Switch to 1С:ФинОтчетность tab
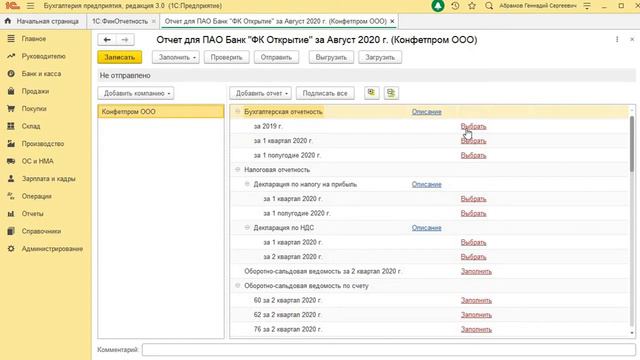The image size is (640, 360). [x=120, y=21]
